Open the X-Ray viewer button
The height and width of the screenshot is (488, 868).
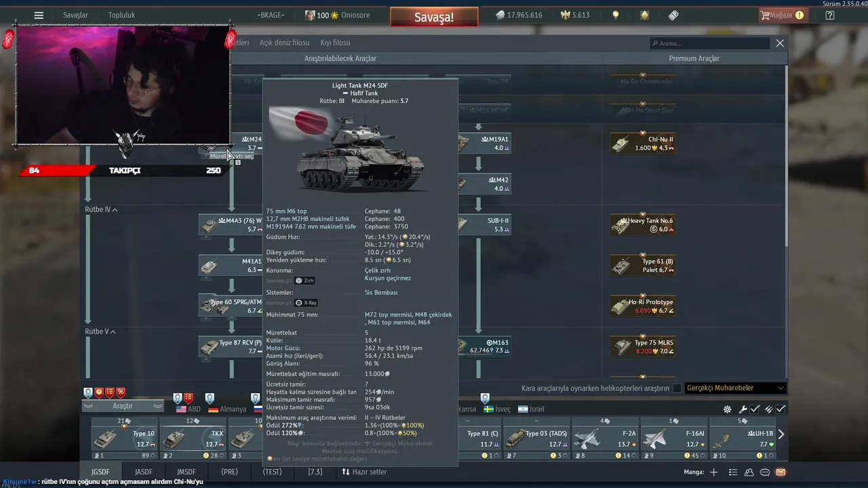[x=307, y=303]
